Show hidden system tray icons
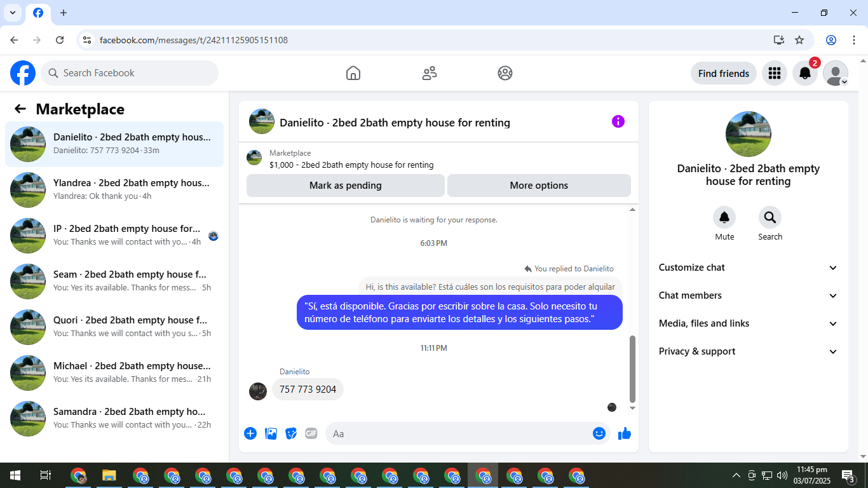This screenshot has height=488, width=868. tap(736, 475)
